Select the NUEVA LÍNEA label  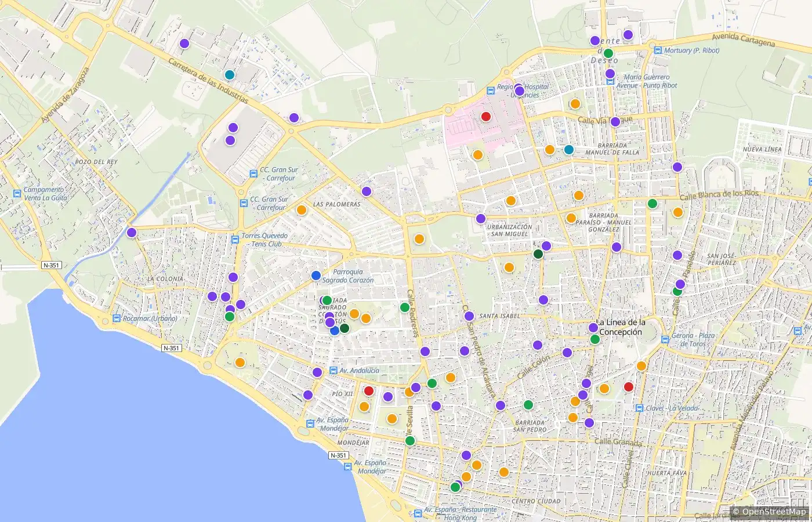762,150
